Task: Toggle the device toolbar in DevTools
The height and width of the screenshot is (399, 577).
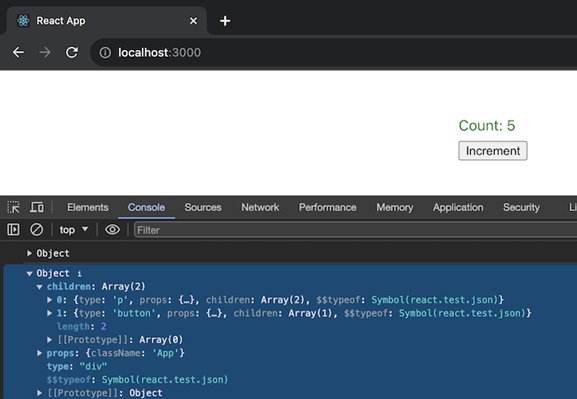Action: (x=36, y=208)
